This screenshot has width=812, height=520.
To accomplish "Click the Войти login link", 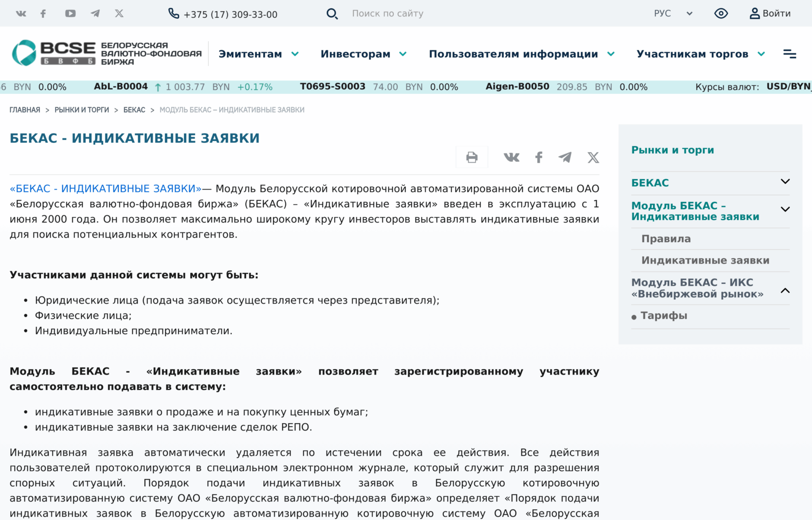I will click(x=776, y=13).
